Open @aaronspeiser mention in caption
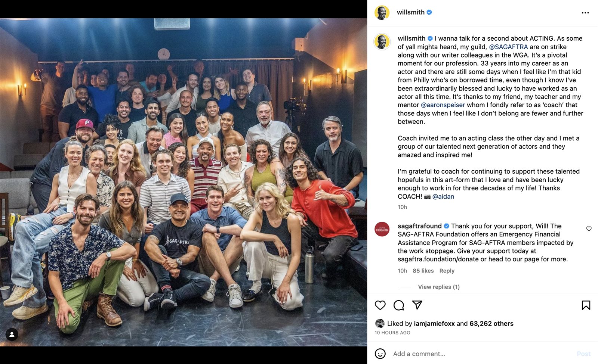 coord(443,105)
